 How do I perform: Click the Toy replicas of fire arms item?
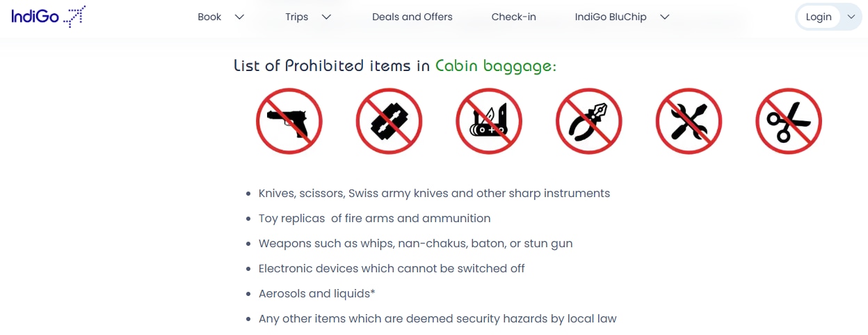pos(374,218)
